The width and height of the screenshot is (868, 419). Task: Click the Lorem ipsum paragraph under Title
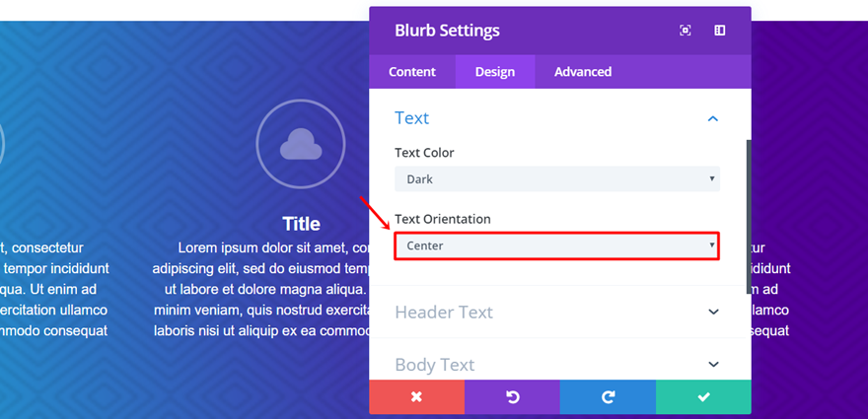[x=261, y=290]
